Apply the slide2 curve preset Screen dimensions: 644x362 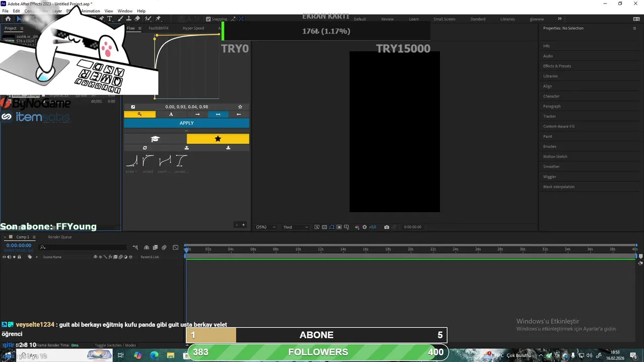click(148, 161)
